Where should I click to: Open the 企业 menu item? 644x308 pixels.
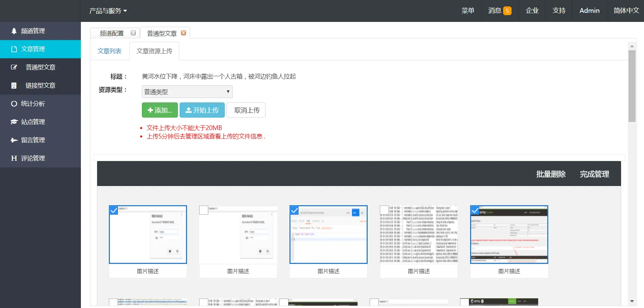532,11
